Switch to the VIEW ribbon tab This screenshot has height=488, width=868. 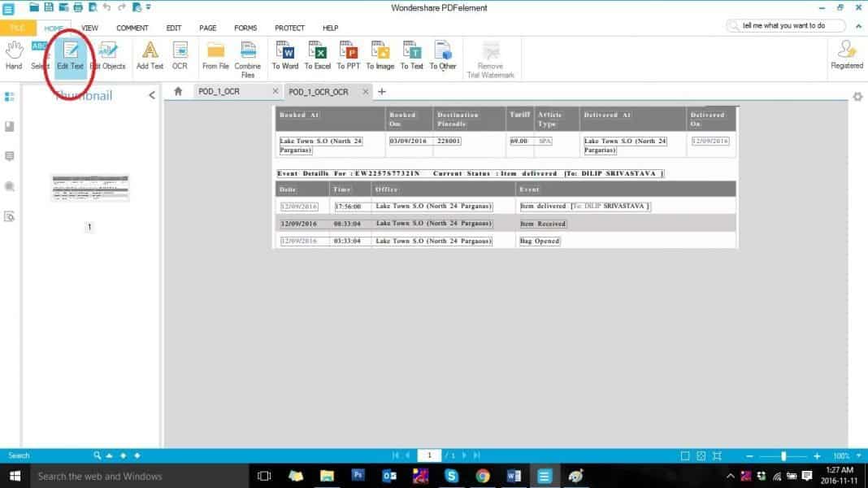coord(89,28)
